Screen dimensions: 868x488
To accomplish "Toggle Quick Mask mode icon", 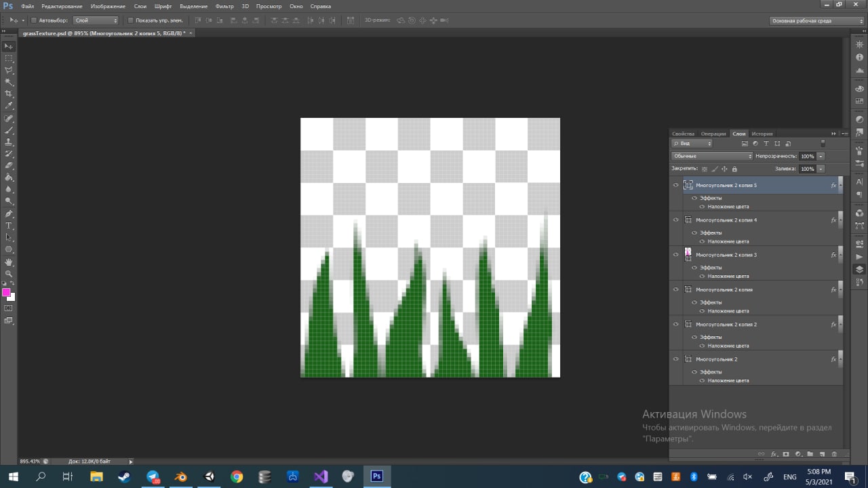I will (9, 308).
